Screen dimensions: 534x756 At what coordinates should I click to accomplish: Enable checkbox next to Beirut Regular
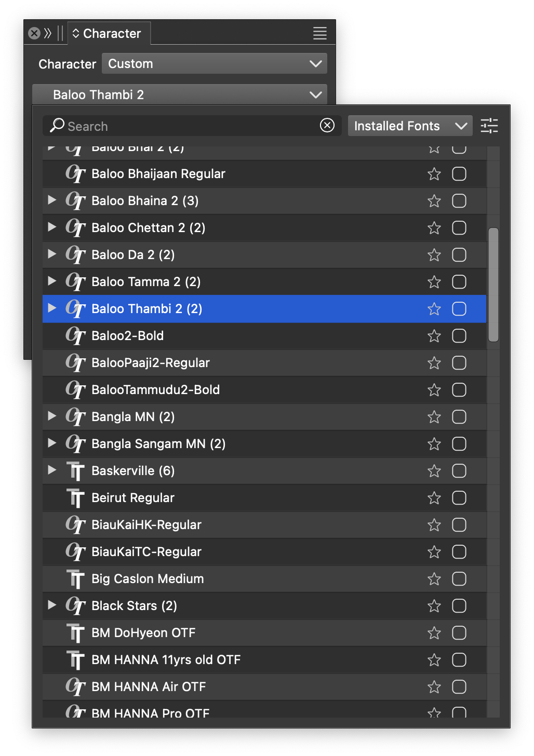[x=459, y=498]
